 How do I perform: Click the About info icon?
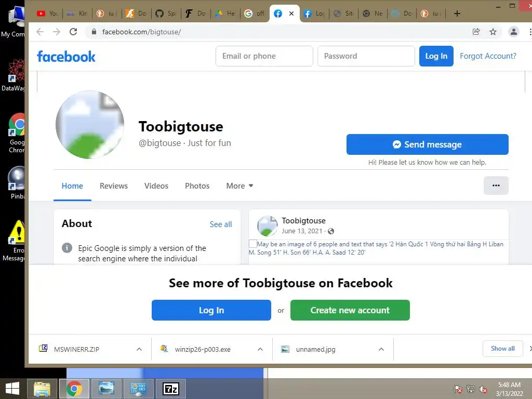[x=67, y=248]
